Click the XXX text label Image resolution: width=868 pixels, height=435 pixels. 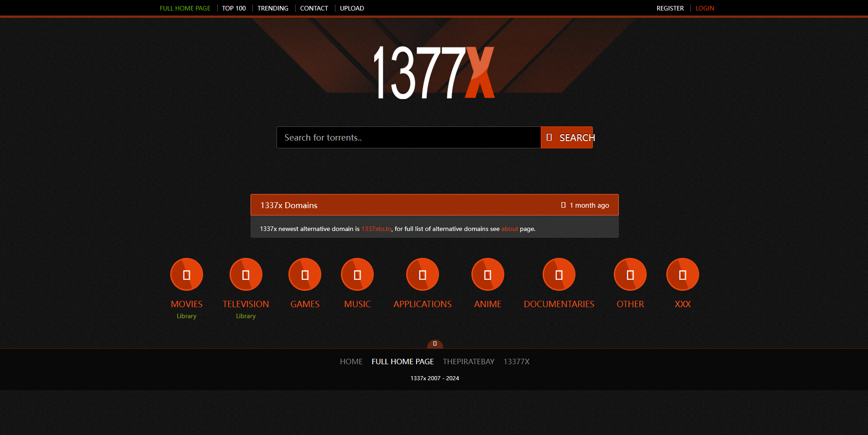point(683,304)
